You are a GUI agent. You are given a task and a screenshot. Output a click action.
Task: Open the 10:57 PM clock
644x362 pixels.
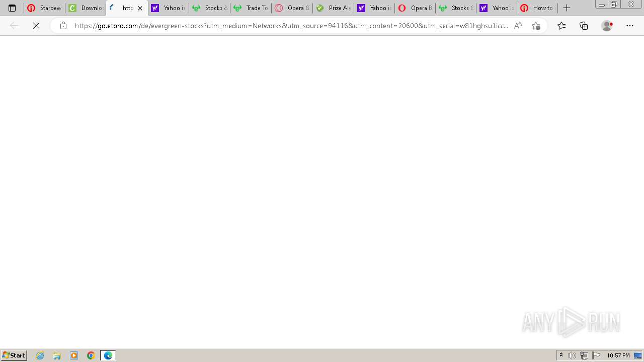tap(618, 355)
